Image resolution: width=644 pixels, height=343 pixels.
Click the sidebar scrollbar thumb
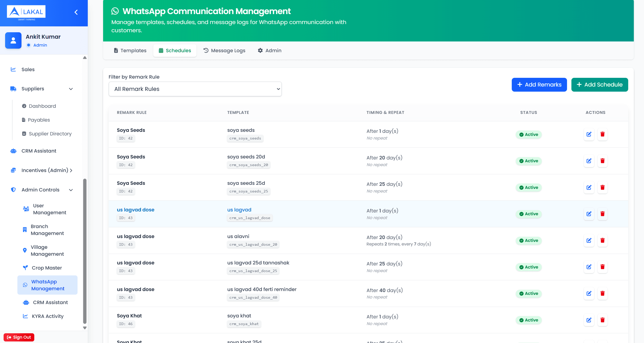85,251
